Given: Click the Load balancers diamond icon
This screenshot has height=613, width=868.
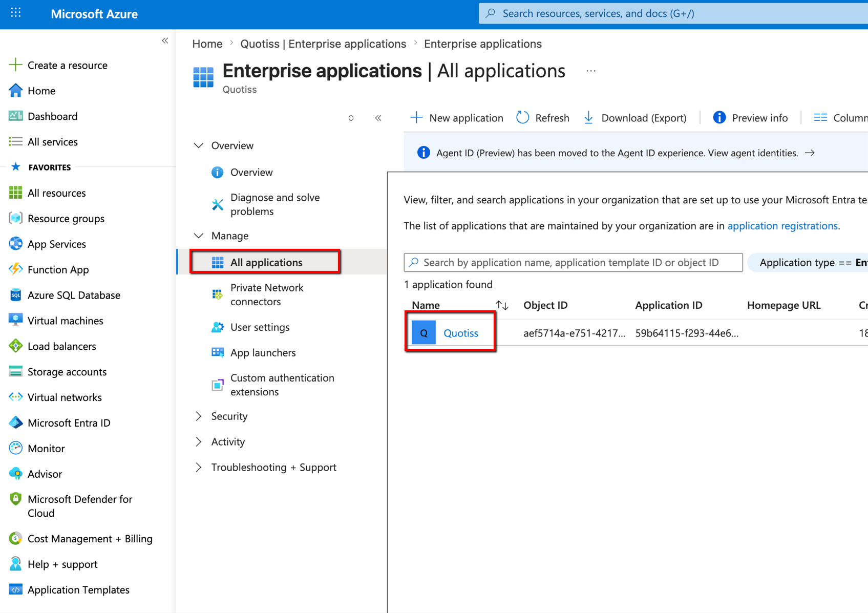Looking at the screenshot, I should coord(16,346).
